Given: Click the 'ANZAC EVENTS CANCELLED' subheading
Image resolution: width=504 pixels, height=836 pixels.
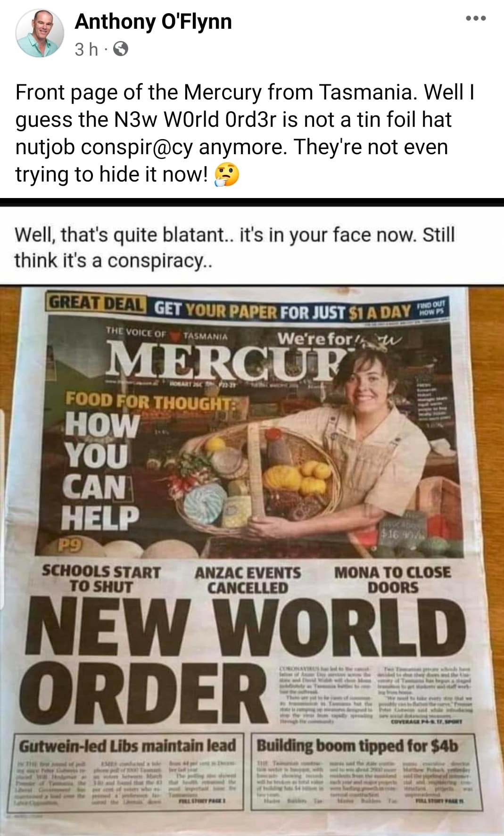Looking at the screenshot, I should [x=248, y=580].
